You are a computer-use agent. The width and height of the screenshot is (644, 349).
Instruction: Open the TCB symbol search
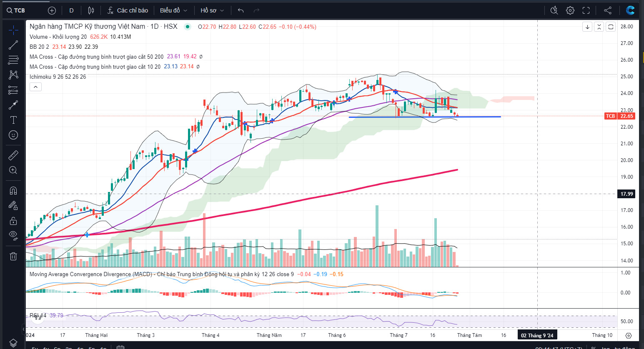click(16, 10)
